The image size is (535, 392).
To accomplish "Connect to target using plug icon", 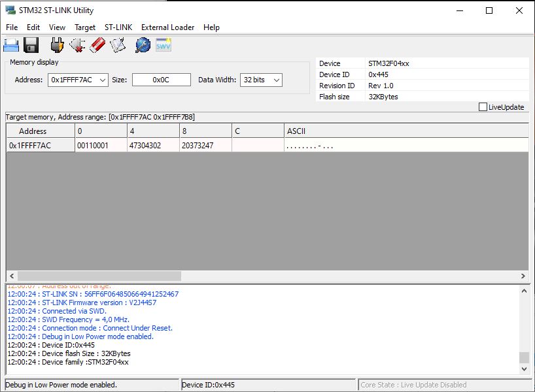I will (x=57, y=45).
